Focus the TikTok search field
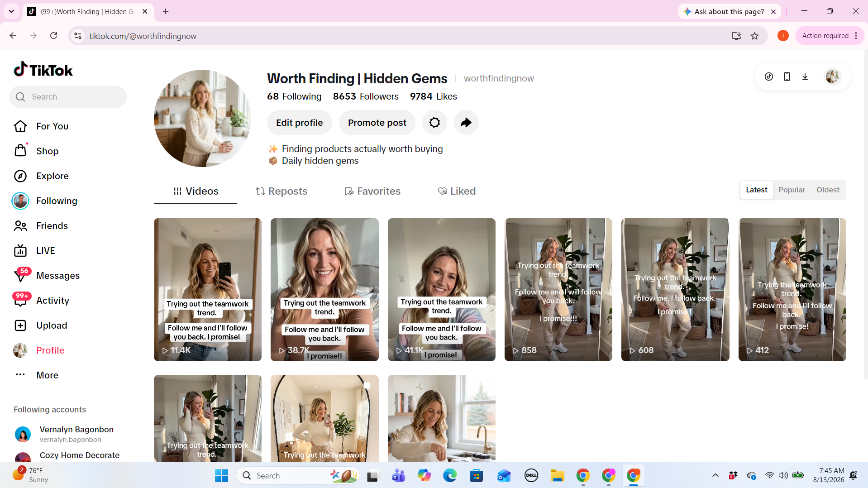This screenshot has height=488, width=868. [68, 97]
